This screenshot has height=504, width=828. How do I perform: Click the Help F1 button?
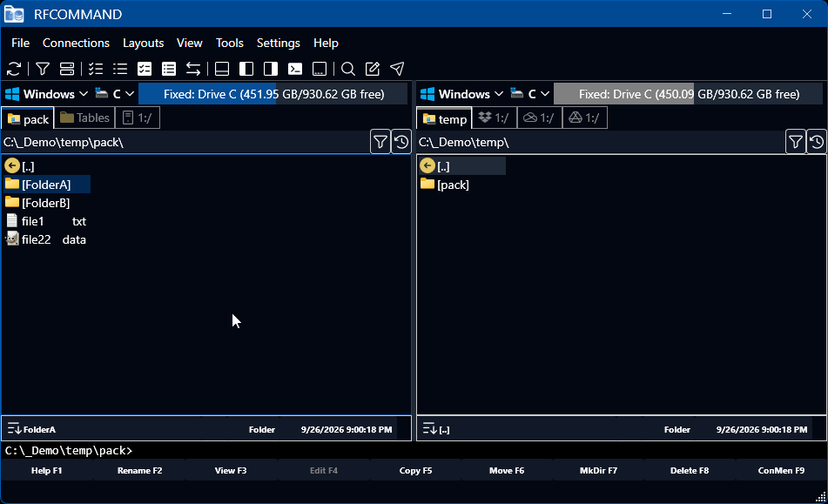pyautogui.click(x=46, y=470)
